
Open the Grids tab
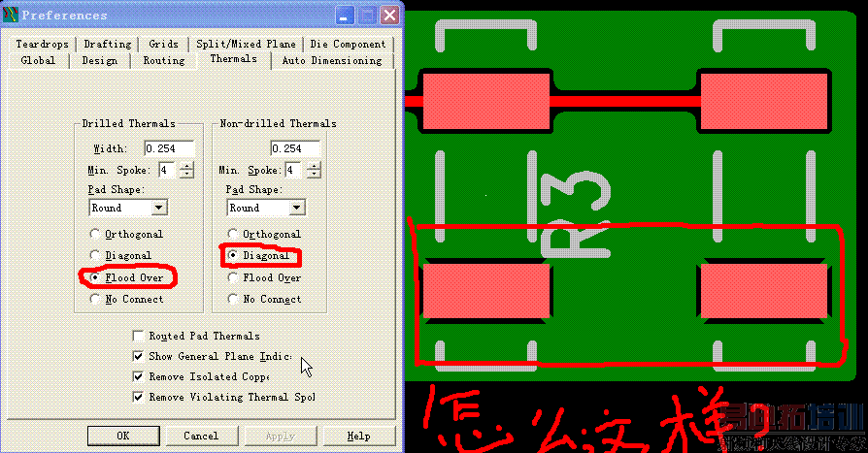click(163, 44)
